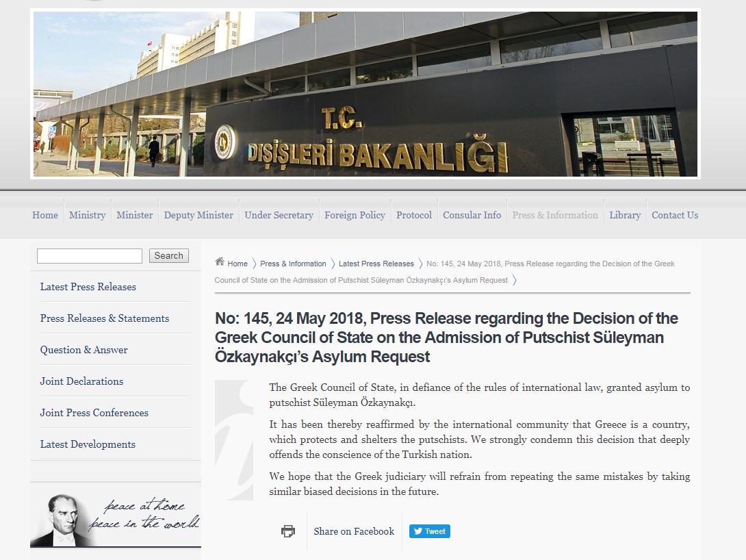Viewport: 746px width, 560px height.
Task: Open the Protocol menu item
Action: (x=414, y=215)
